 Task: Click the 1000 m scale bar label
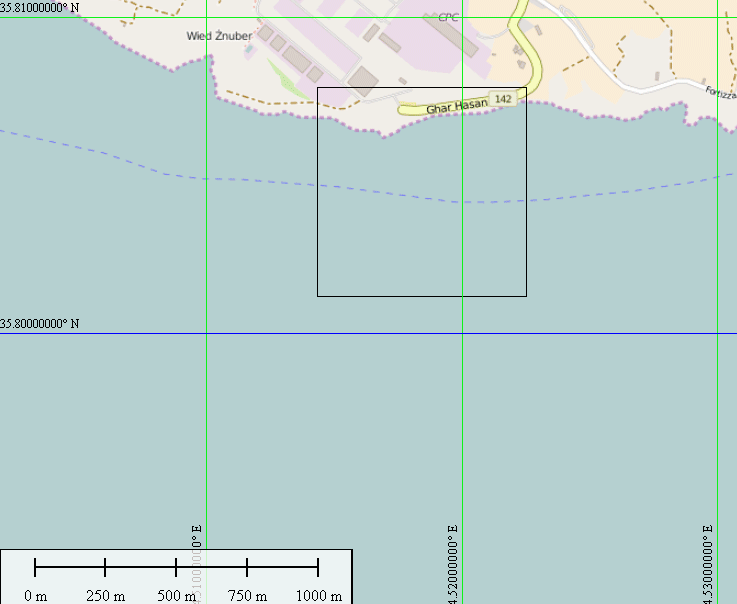pos(318,596)
